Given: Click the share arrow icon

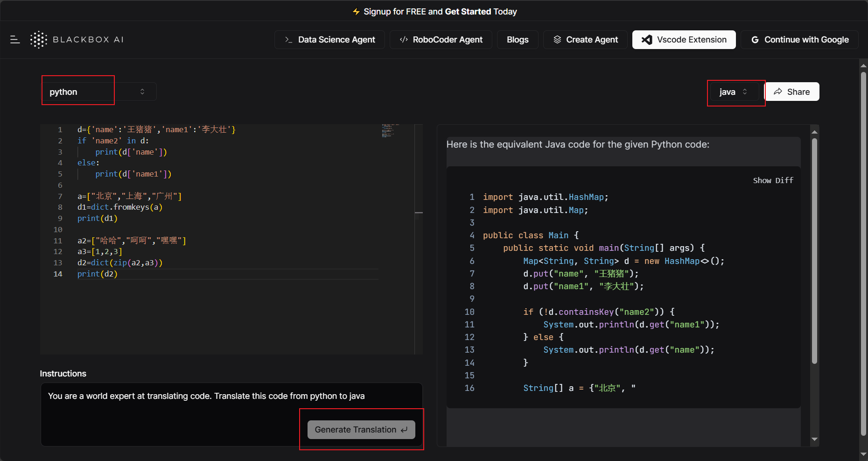Looking at the screenshot, I should (x=778, y=92).
